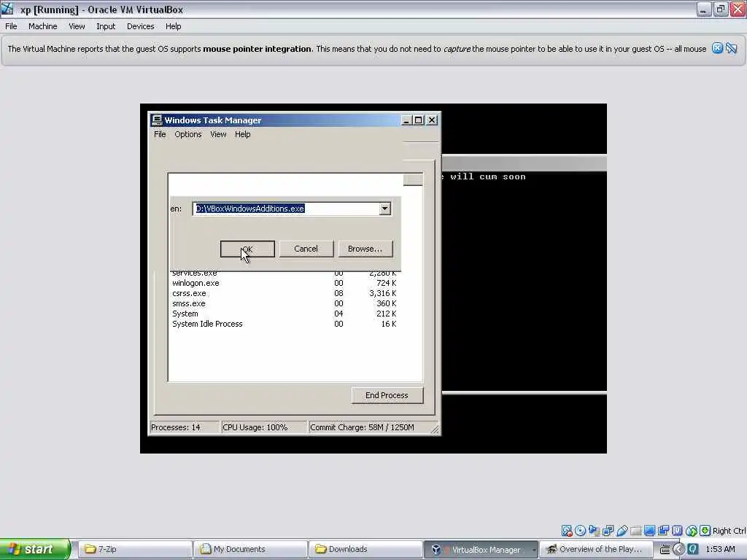Click the display monitor status icon
The image size is (747, 560).
point(649,531)
